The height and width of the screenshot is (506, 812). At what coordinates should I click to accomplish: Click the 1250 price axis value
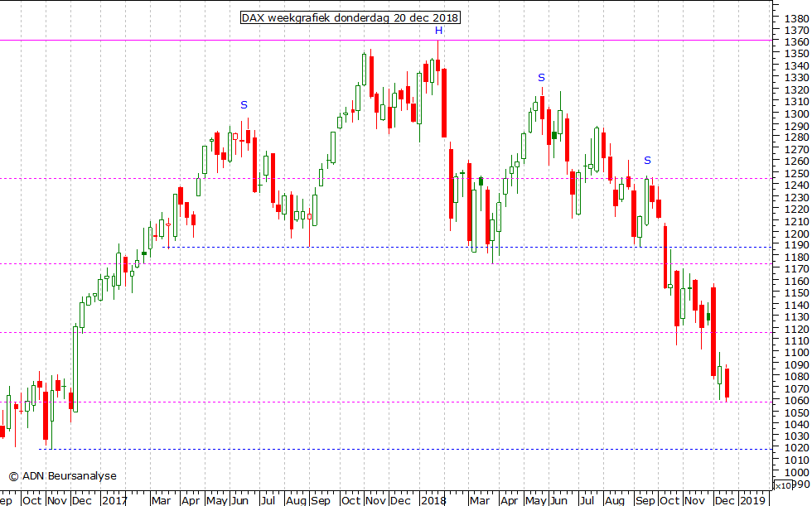pos(796,173)
